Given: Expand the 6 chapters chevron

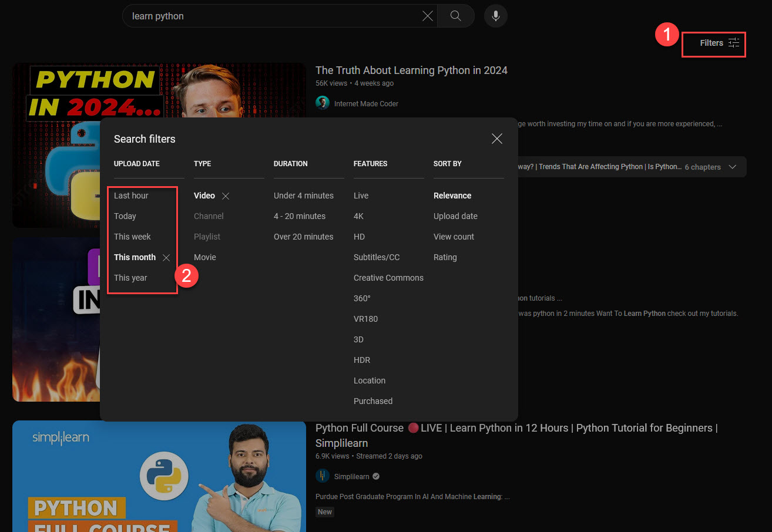Looking at the screenshot, I should click(x=733, y=167).
